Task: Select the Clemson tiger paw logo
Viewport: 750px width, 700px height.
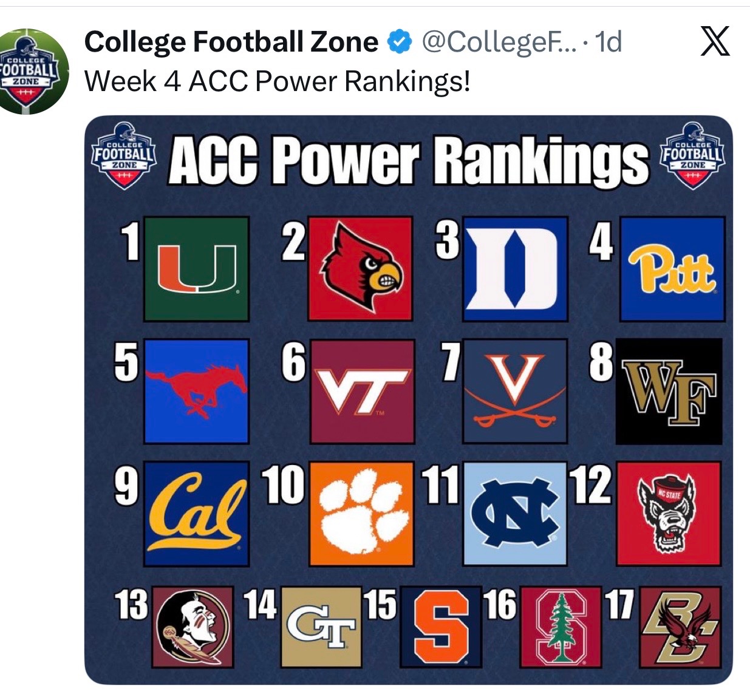Action: pyautogui.click(x=361, y=514)
